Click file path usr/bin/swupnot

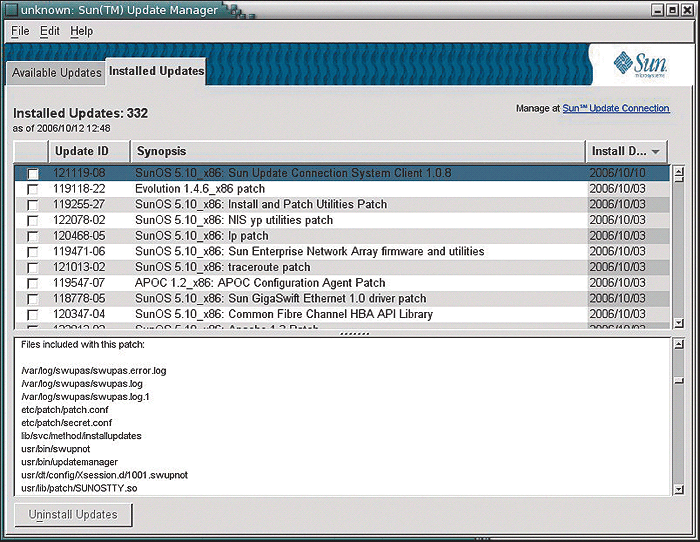pyautogui.click(x=55, y=449)
